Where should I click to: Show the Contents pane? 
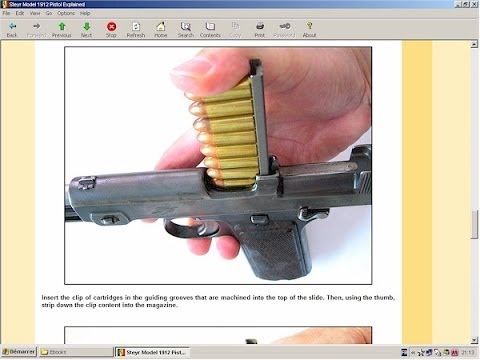pos(210,30)
